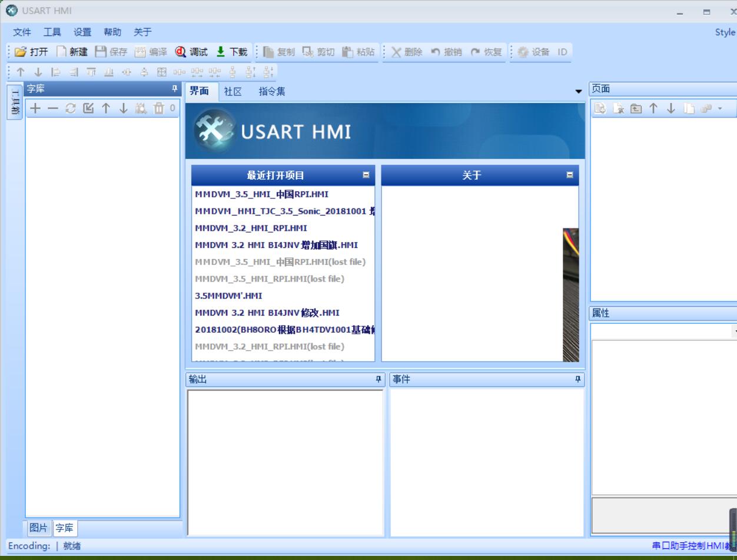Image resolution: width=737 pixels, height=560 pixels.
Task: Click the 打开 (Open) toolbar button
Action: (x=32, y=52)
